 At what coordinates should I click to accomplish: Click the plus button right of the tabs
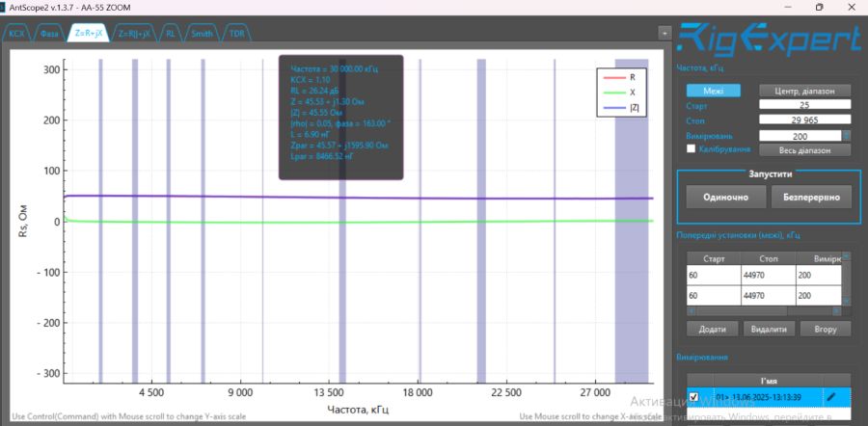[x=664, y=32]
